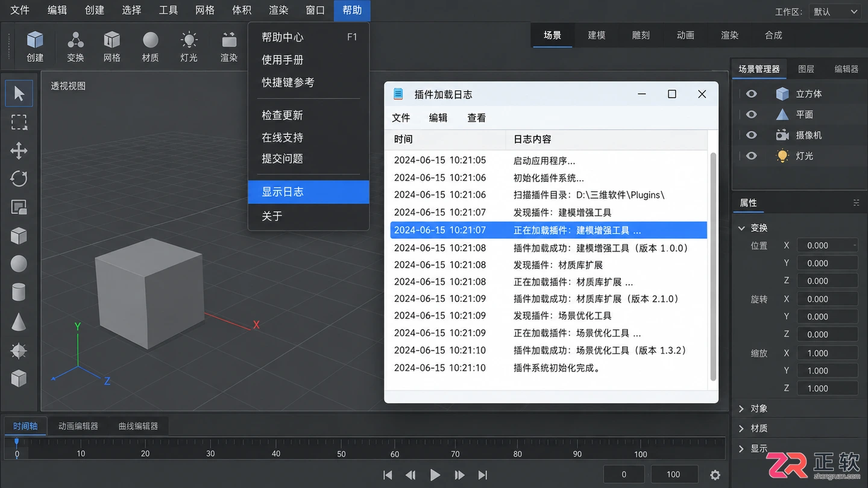This screenshot has width=868, height=488.
Task: Click the 位置 X value field
Action: (827, 245)
